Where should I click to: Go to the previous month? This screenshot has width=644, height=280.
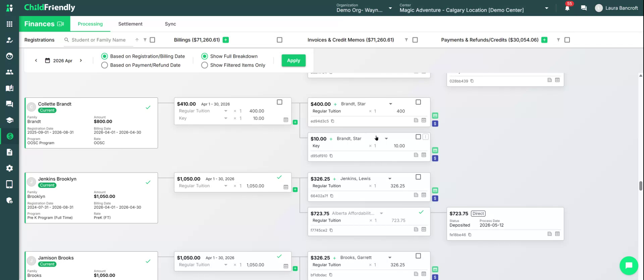[36, 61]
